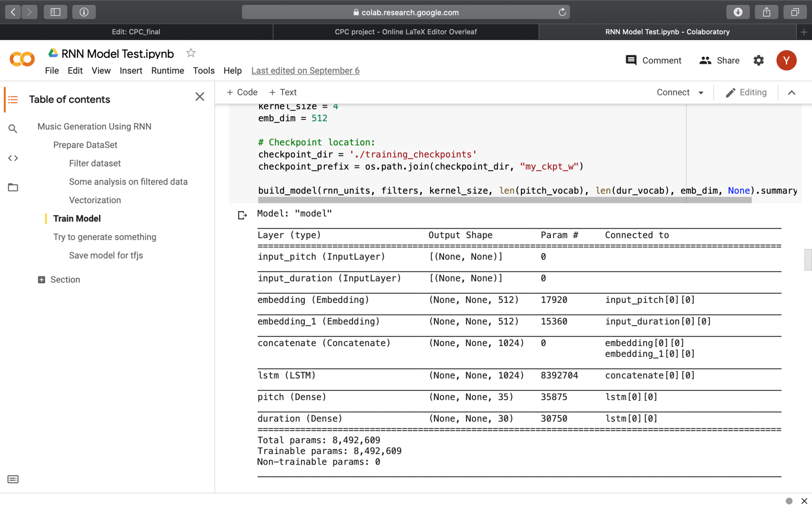The image size is (812, 508).
Task: Open the search panel in left sidebar
Action: pyautogui.click(x=13, y=129)
